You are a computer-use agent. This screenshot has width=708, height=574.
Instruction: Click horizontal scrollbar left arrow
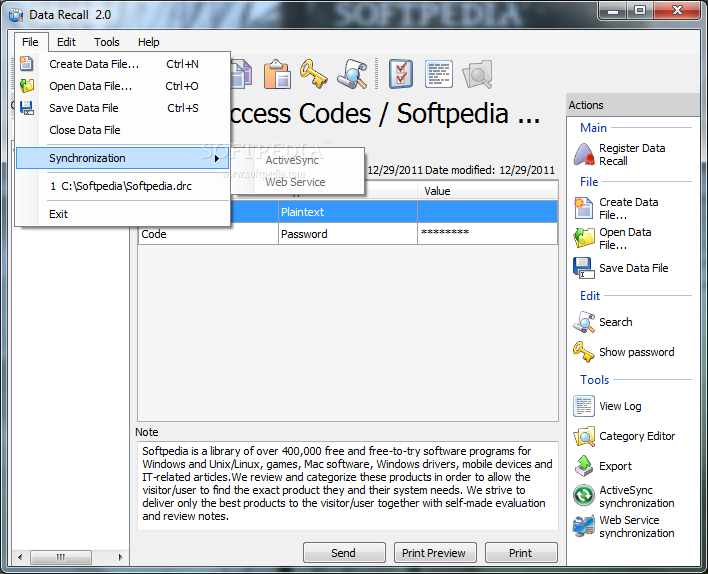pyautogui.click(x=20, y=557)
